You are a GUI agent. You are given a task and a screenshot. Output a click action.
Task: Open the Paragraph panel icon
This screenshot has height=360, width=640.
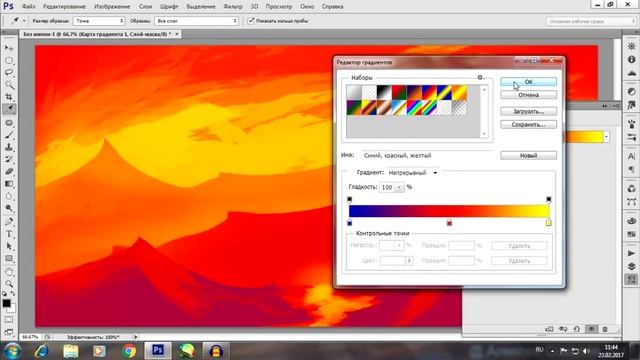[x=631, y=169]
